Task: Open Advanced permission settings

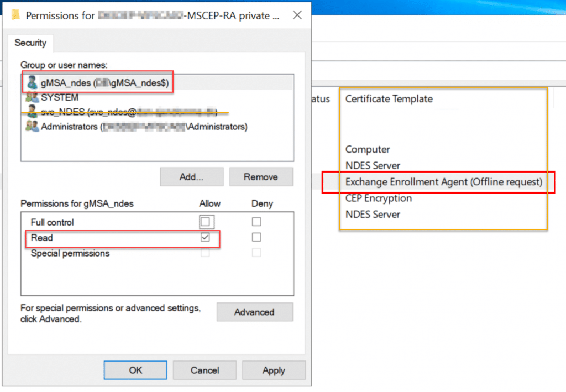Action: 254,312
